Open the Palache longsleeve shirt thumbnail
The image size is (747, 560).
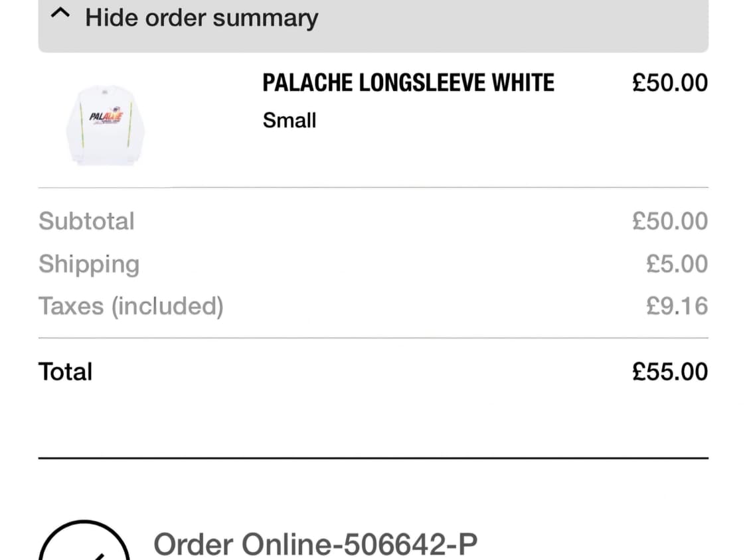coord(105,124)
